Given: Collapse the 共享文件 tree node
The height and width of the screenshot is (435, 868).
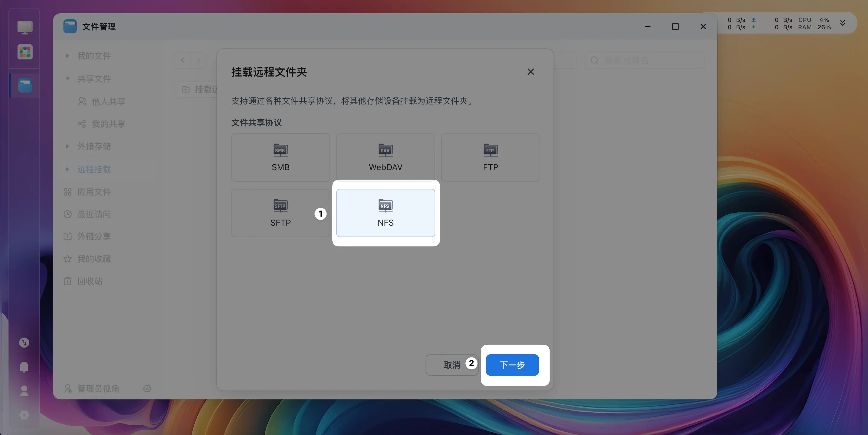Looking at the screenshot, I should 67,79.
